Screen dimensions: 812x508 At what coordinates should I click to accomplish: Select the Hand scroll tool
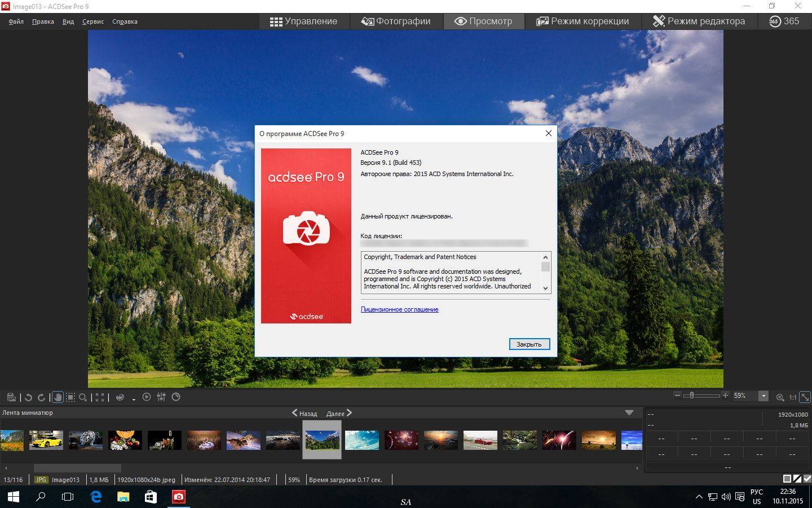click(x=58, y=397)
